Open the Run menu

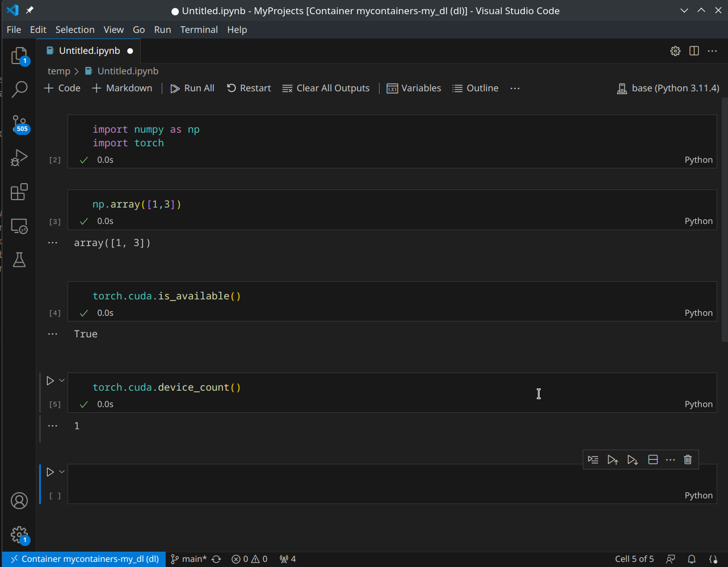(x=162, y=29)
